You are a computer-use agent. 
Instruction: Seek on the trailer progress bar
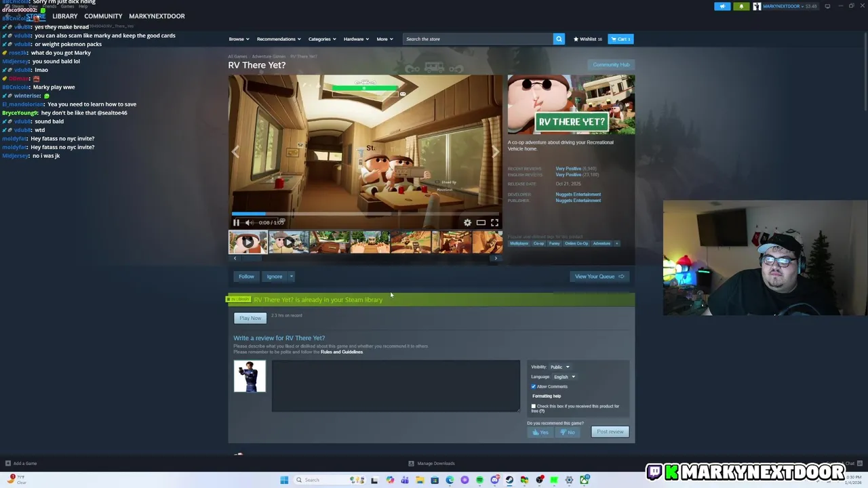coord(366,213)
